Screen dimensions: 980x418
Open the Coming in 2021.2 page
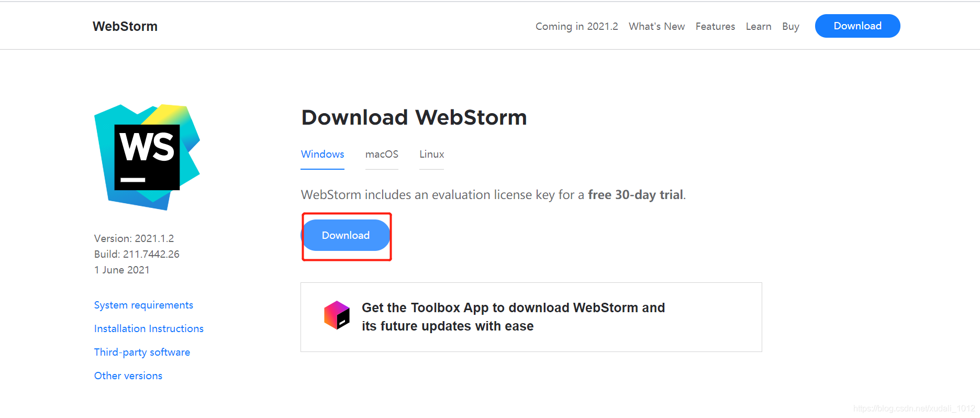point(576,26)
